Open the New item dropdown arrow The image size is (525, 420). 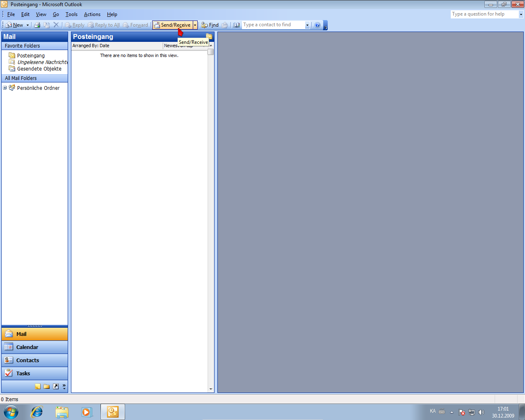coord(28,25)
